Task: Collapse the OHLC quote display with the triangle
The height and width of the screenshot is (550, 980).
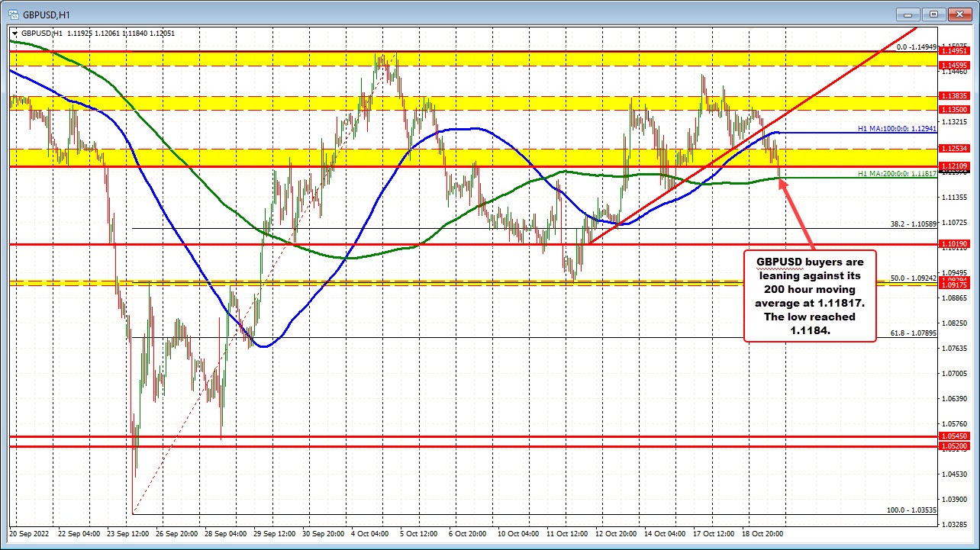Action: coord(15,34)
